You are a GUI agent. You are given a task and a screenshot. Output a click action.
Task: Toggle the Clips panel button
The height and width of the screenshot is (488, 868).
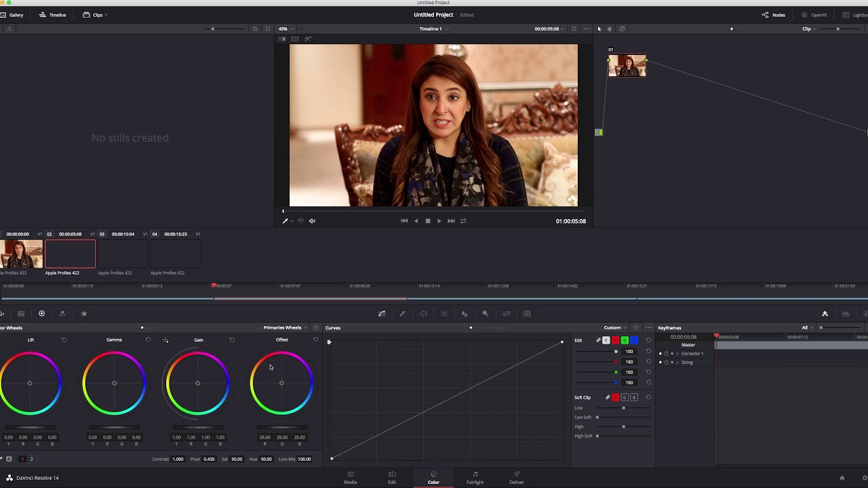pyautogui.click(x=96, y=15)
